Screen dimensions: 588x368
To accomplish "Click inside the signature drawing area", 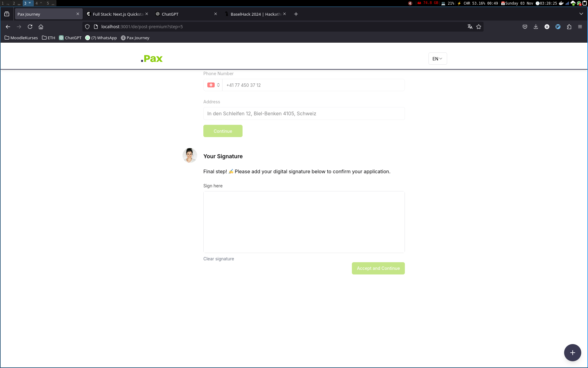I will [304, 222].
